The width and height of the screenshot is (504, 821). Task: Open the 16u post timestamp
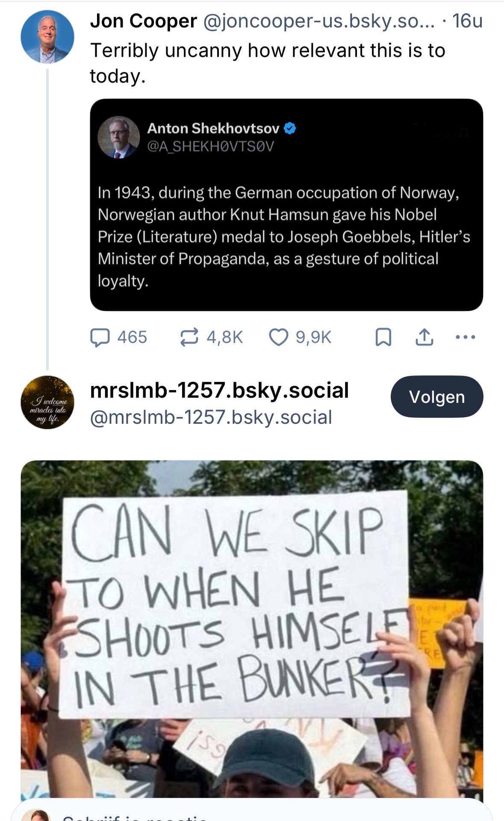click(467, 21)
